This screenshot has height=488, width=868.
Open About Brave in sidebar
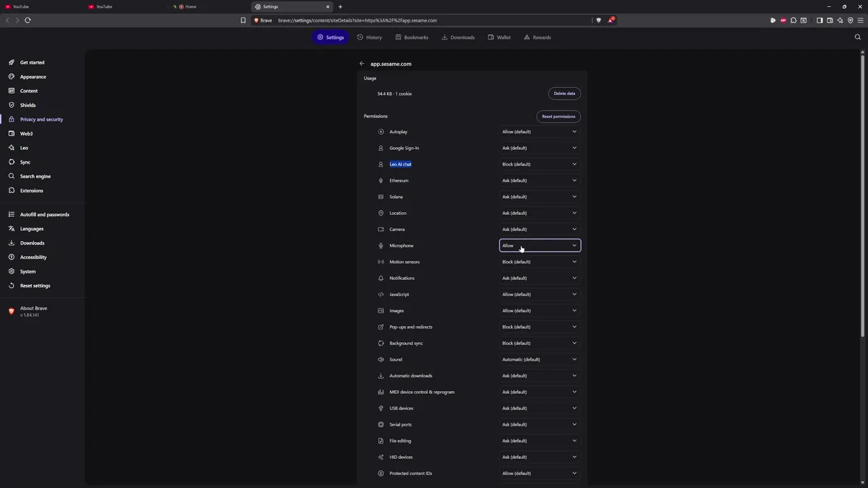[33, 311]
